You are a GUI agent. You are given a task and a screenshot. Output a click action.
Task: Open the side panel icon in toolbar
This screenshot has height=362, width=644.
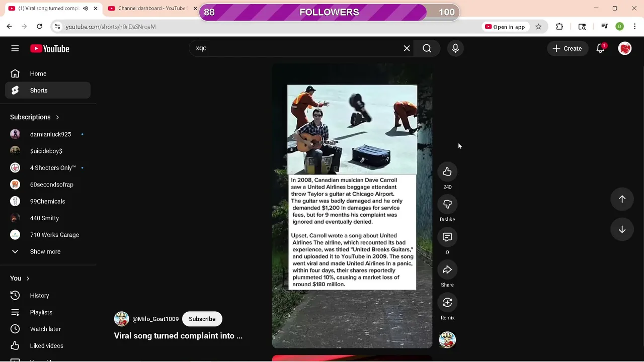[582, 27]
